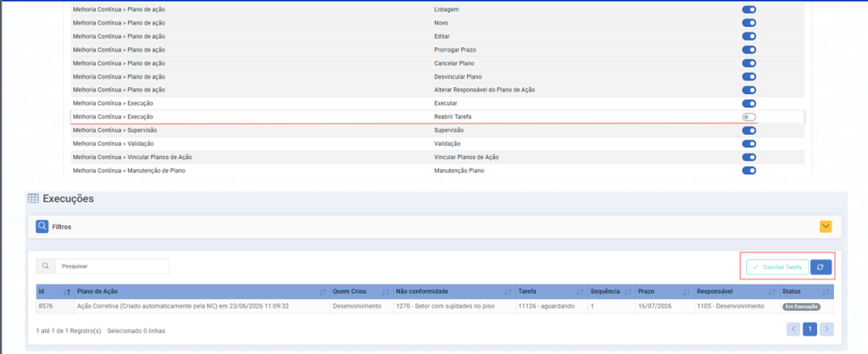
Task: Click the search icon beside Pesquisar
Action: click(x=46, y=266)
